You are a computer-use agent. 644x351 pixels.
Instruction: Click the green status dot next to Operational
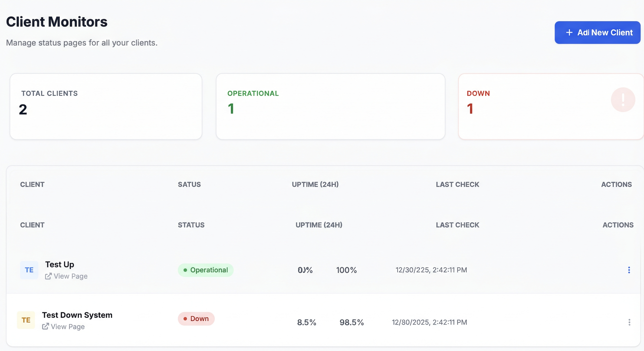185,270
